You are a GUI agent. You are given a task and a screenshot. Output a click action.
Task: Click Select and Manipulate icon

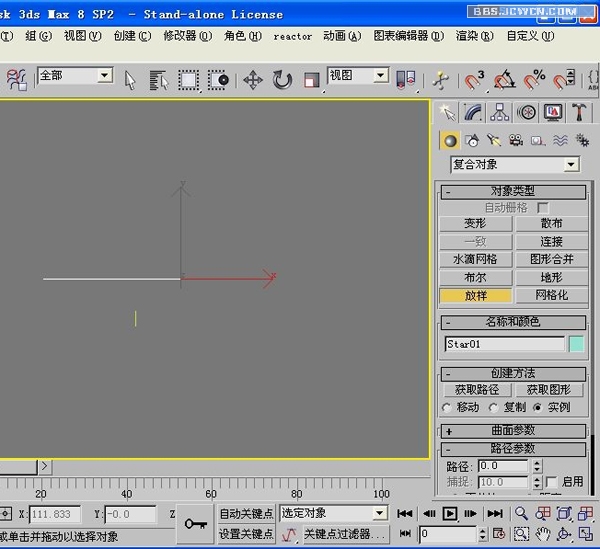click(440, 81)
